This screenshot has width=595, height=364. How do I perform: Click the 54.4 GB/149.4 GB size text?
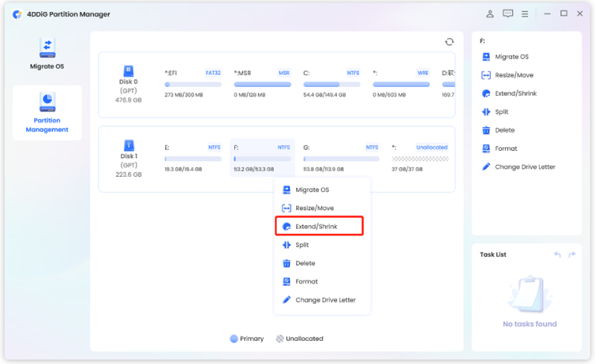324,95
